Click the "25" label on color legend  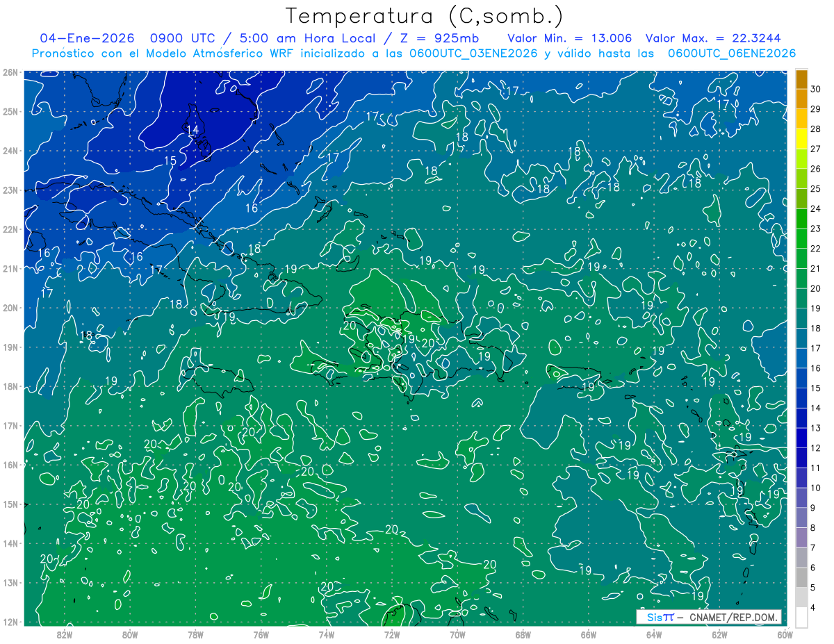point(816,189)
